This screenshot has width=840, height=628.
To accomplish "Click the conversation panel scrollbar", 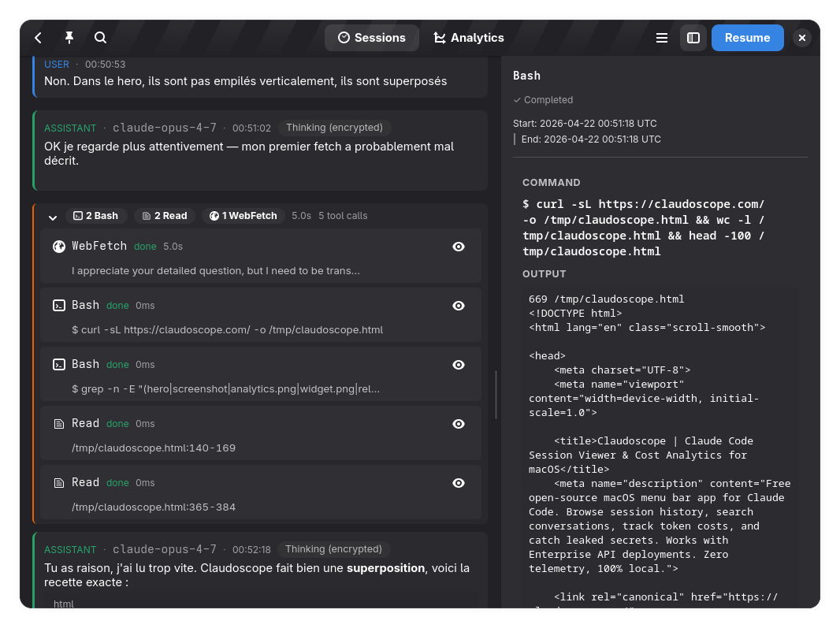I will (496, 394).
